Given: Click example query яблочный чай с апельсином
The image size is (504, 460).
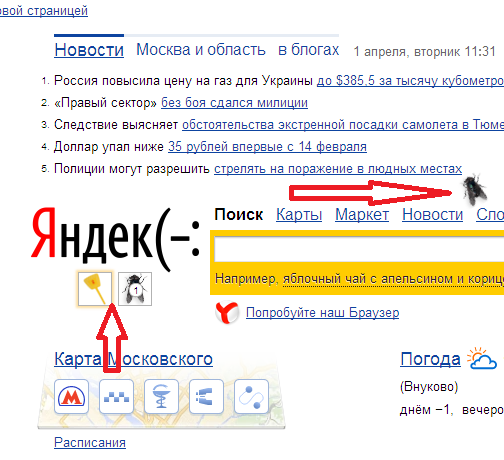Looking at the screenshot, I should tap(393, 279).
